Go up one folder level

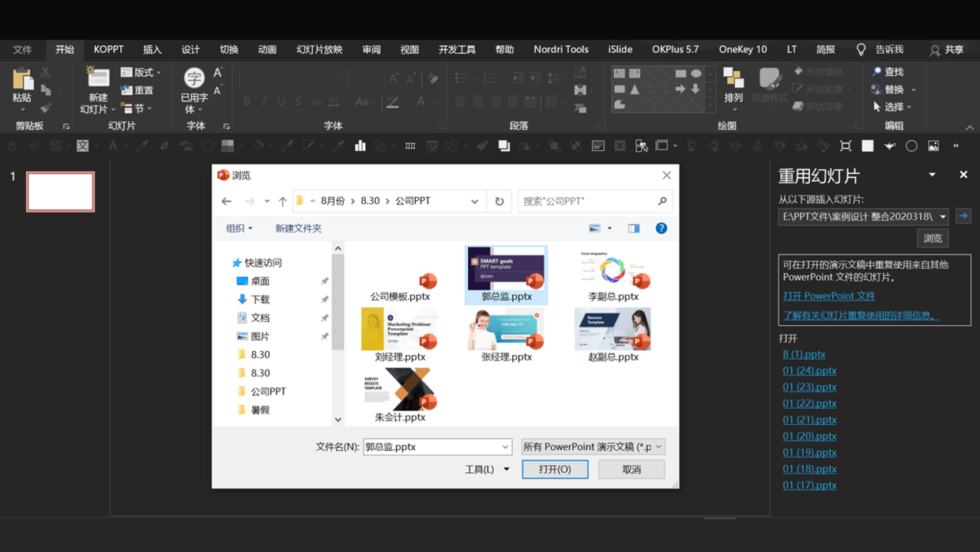(282, 202)
